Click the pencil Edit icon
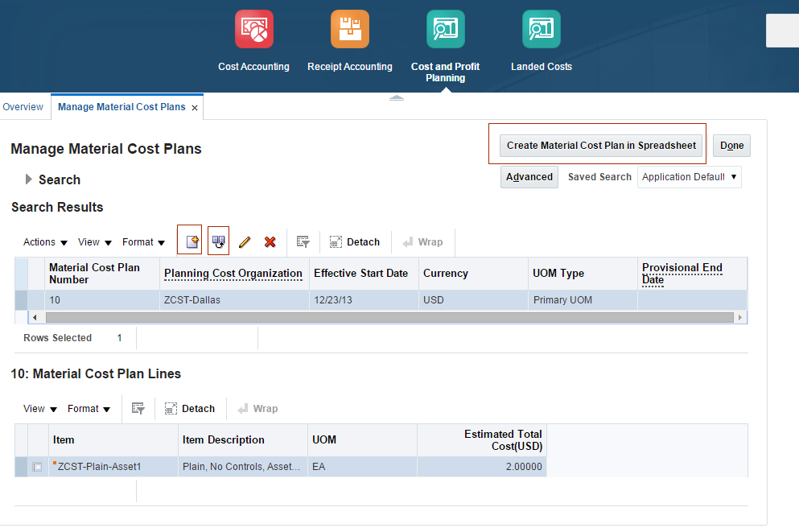 pyautogui.click(x=245, y=242)
